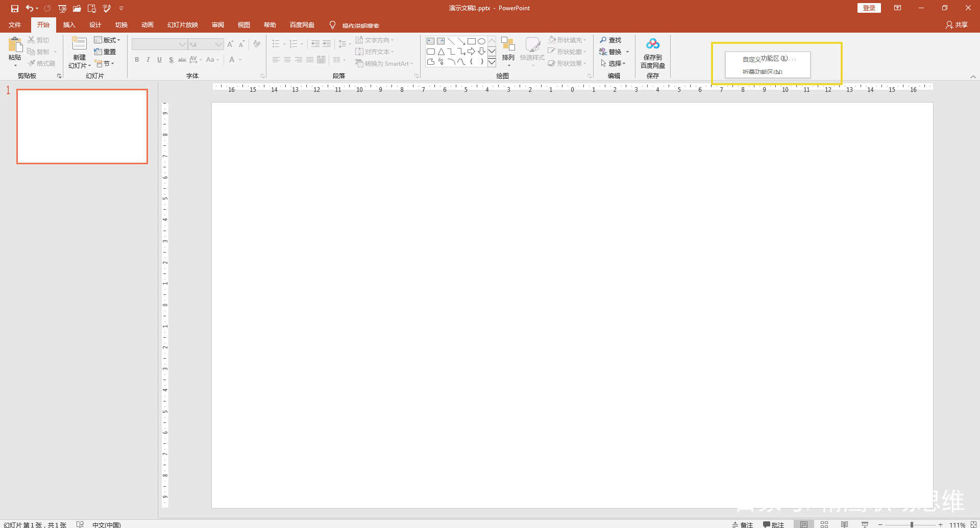980x528 pixels.
Task: Toggle text Shadow formatting
Action: (x=171, y=60)
